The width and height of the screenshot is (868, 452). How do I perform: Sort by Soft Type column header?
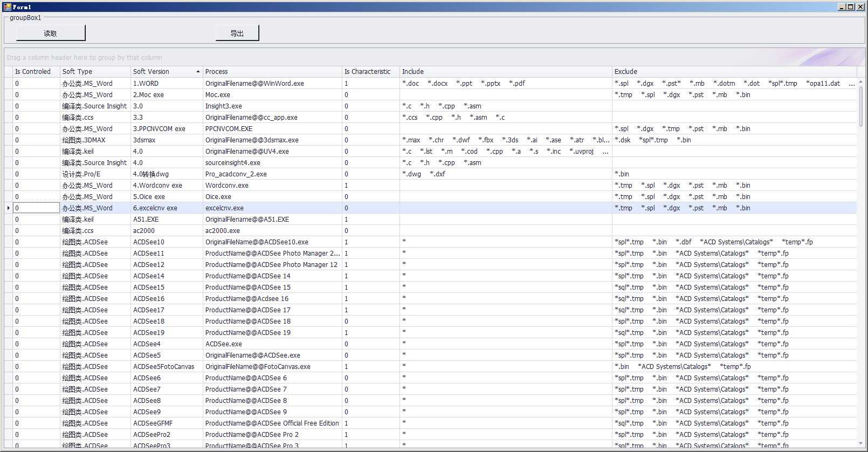(95, 71)
